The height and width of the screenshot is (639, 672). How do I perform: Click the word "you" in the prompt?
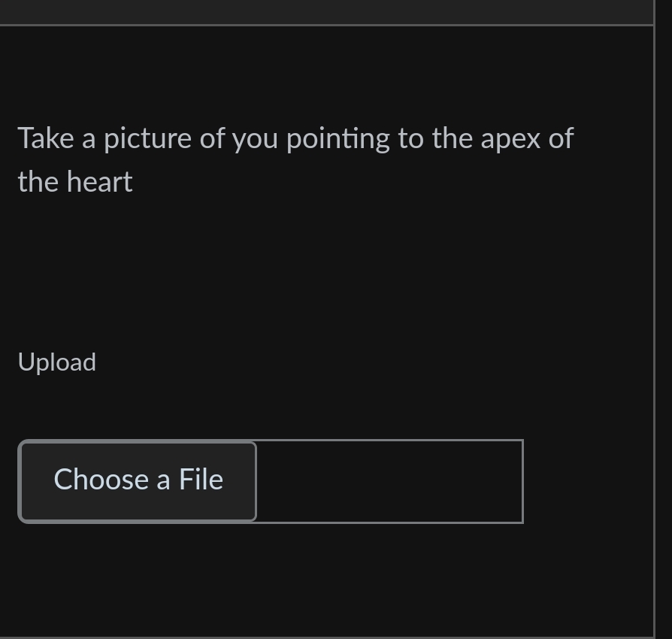255,139
